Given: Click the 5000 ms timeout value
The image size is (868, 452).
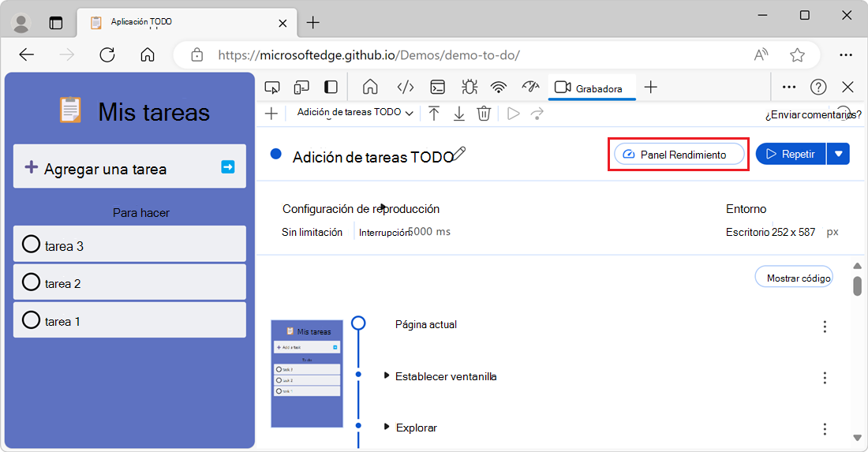Looking at the screenshot, I should [x=429, y=232].
